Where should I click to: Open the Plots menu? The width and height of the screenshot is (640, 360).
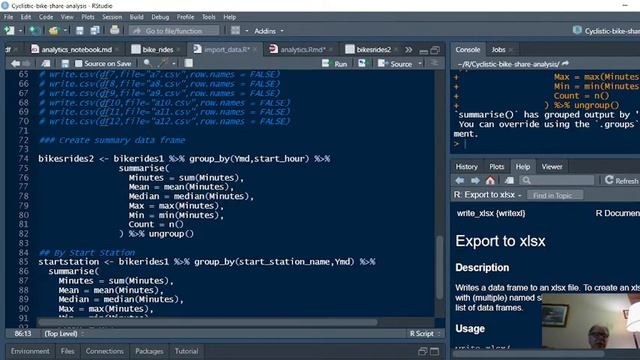pos(88,17)
